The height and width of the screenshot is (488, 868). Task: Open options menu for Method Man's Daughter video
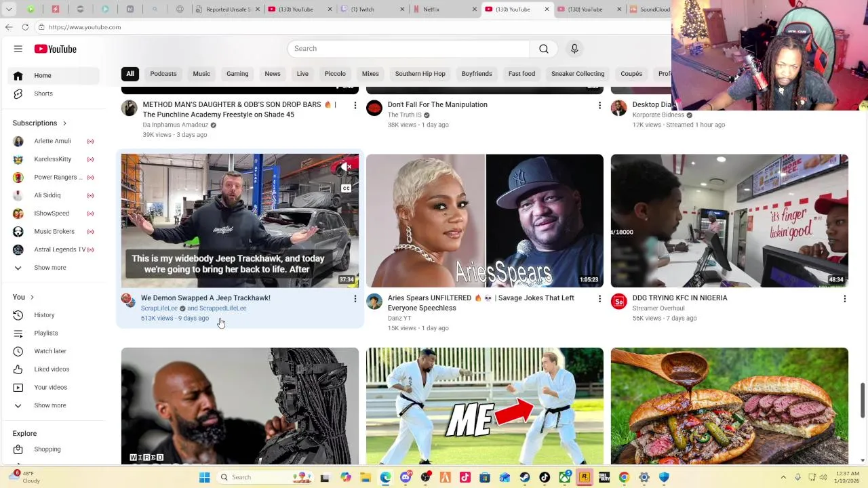click(355, 105)
